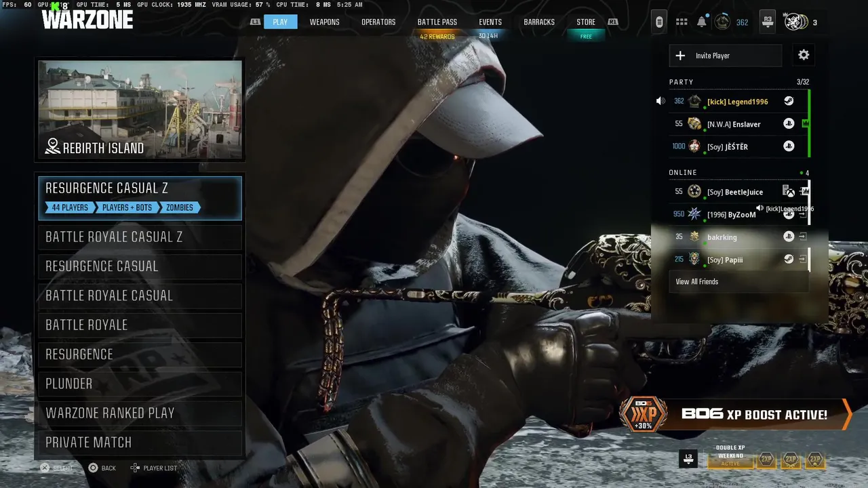Image resolution: width=868 pixels, height=488 pixels.
Task: Click the L3 stick icon near Double XP
Action: (x=688, y=459)
